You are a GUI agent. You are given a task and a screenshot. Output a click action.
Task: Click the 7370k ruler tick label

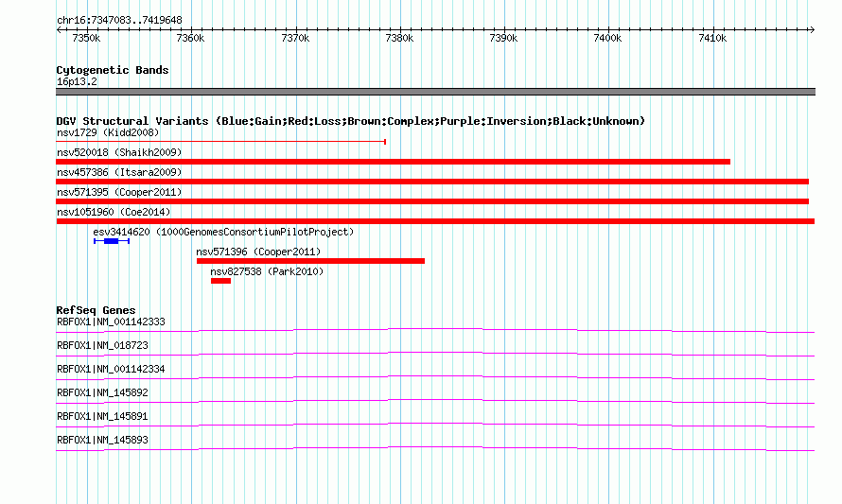295,39
